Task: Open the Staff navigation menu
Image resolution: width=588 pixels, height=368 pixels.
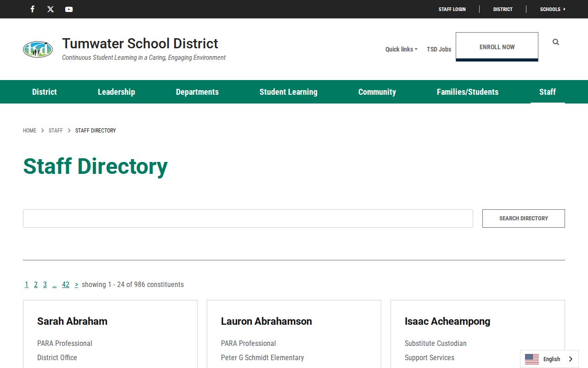Action: coord(548,92)
